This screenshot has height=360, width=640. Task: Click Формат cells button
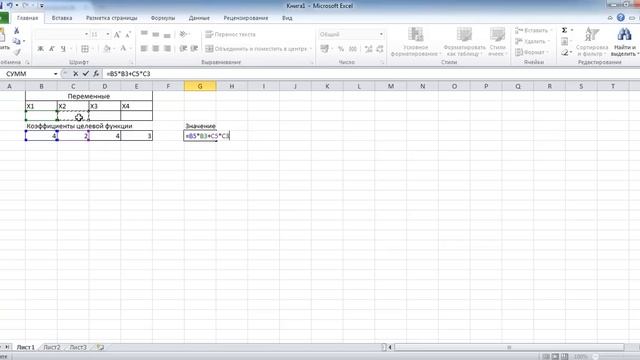click(532, 52)
